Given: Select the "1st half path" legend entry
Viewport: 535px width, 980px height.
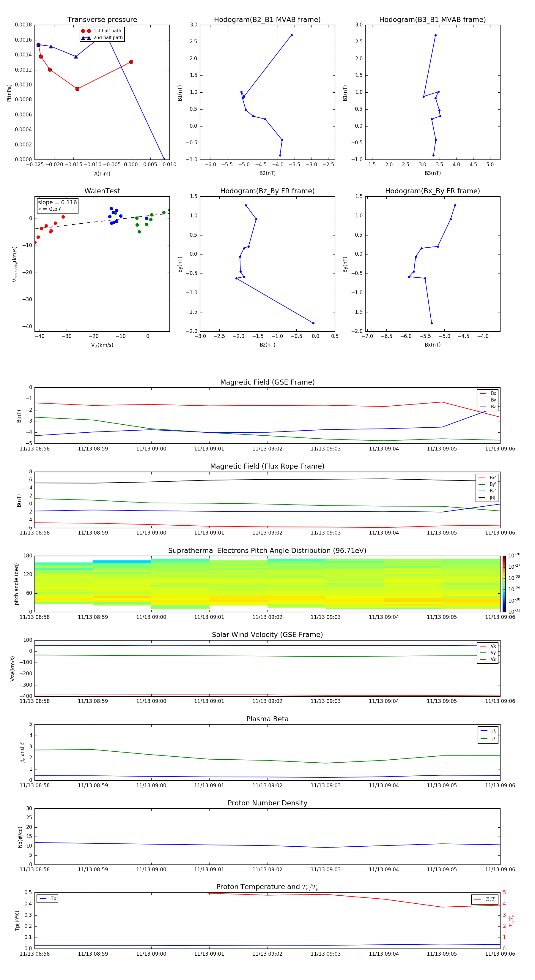Looking at the screenshot, I should (102, 31).
